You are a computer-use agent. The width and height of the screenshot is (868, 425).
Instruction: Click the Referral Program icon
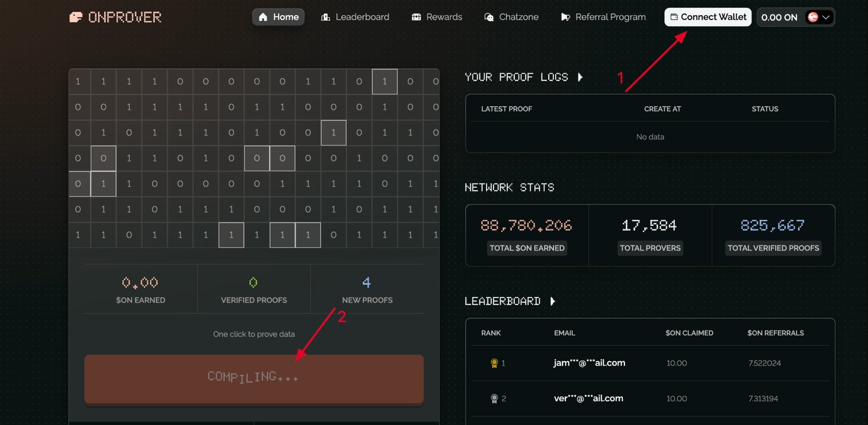(x=565, y=17)
